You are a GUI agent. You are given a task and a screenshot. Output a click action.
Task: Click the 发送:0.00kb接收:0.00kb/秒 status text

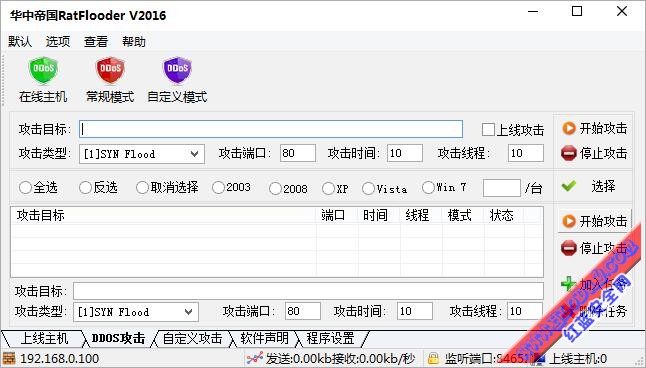340,359
